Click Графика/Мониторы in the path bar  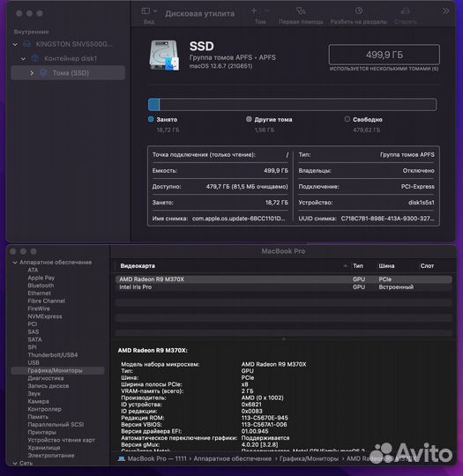point(309,458)
